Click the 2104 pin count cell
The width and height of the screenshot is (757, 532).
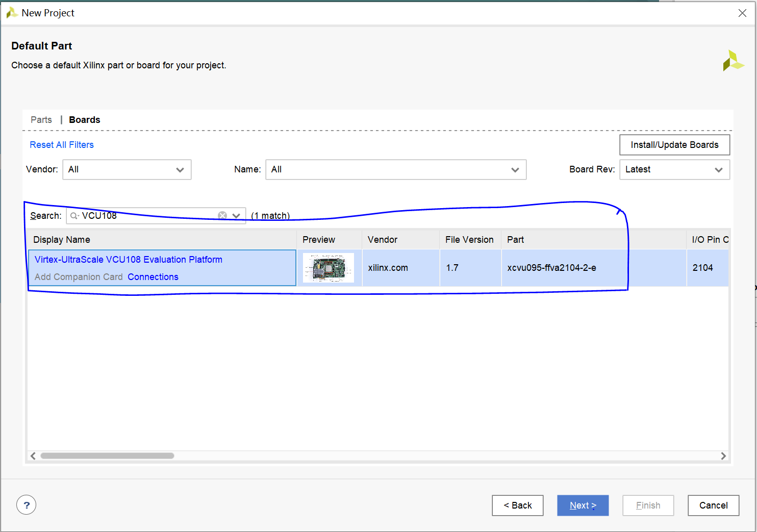[708, 268]
